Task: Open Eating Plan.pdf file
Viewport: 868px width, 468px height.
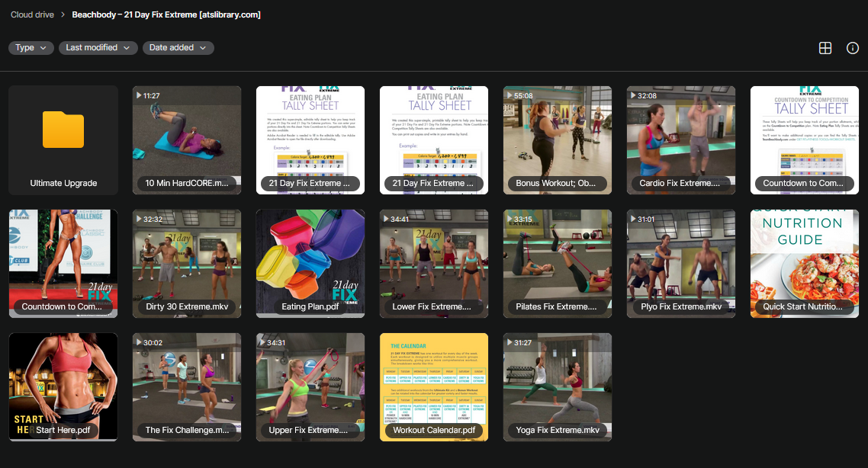Action: click(310, 264)
